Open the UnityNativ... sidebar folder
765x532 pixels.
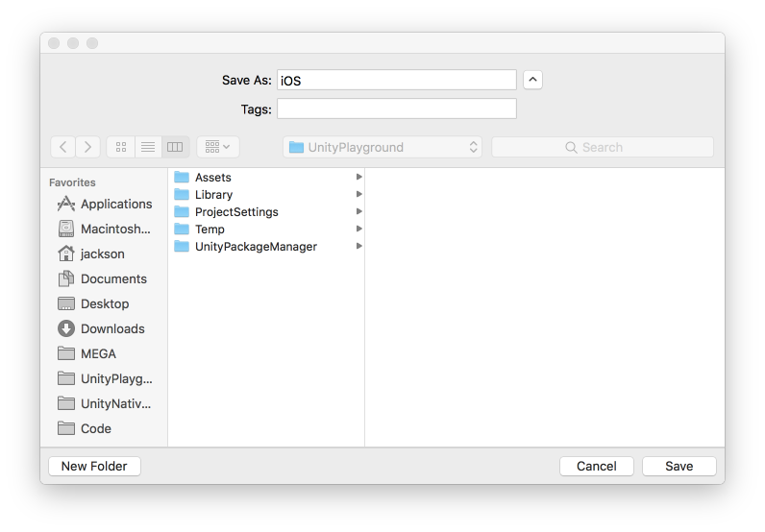pyautogui.click(x=105, y=403)
